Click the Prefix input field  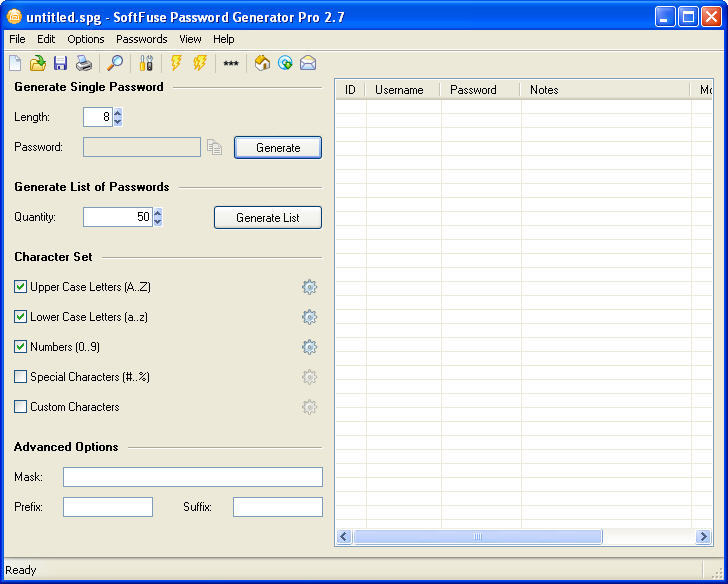[x=108, y=507]
